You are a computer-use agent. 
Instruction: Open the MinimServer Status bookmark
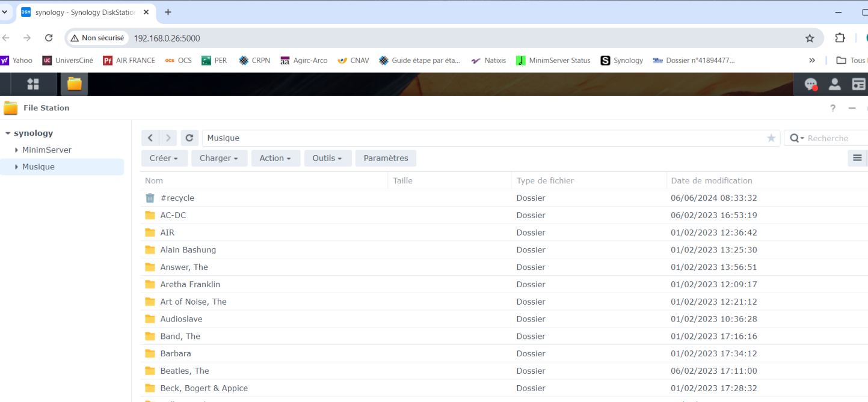[x=553, y=61]
